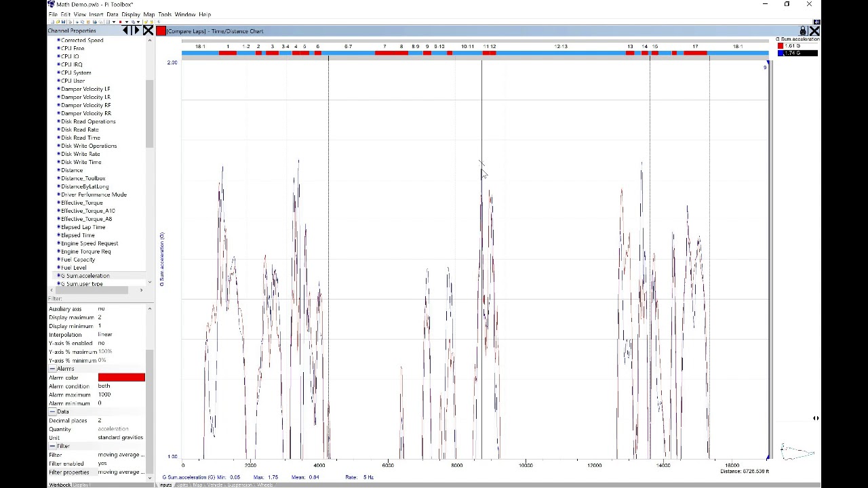The width and height of the screenshot is (868, 488).
Task: Switch to the Workbook tab
Action: (x=59, y=485)
